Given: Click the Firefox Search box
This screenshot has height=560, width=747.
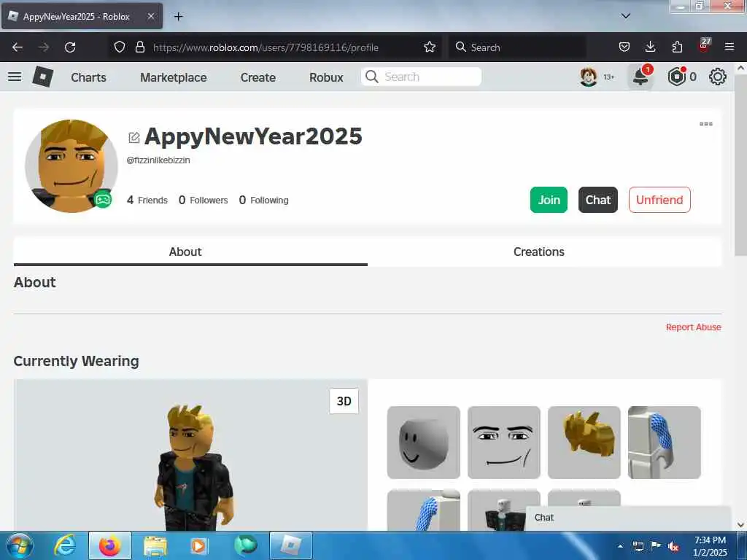Looking at the screenshot, I should point(517,47).
